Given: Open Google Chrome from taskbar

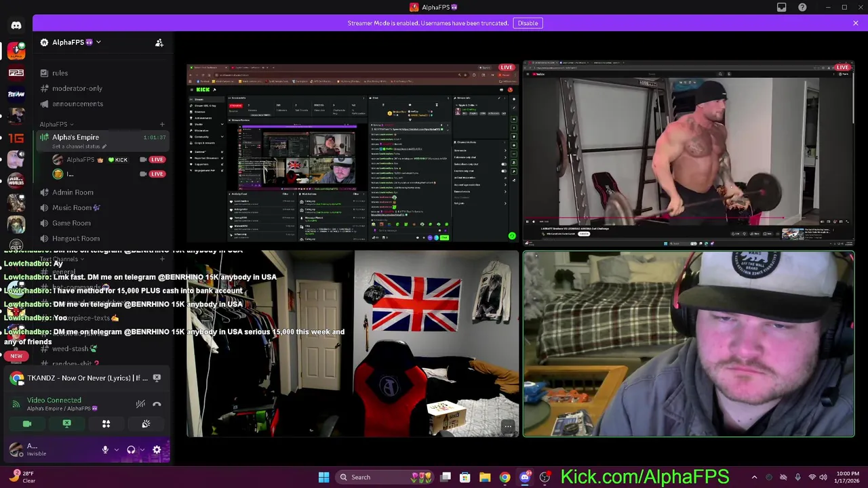Looking at the screenshot, I should [x=505, y=477].
